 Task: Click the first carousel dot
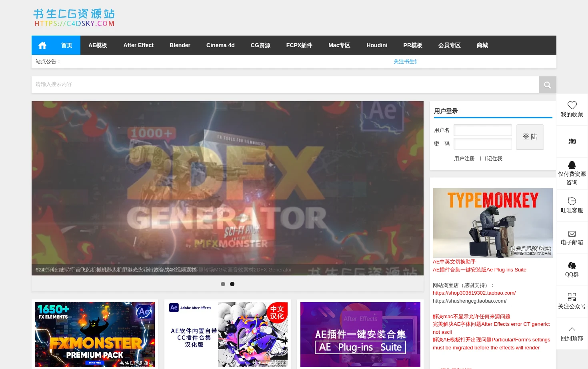tap(223, 284)
